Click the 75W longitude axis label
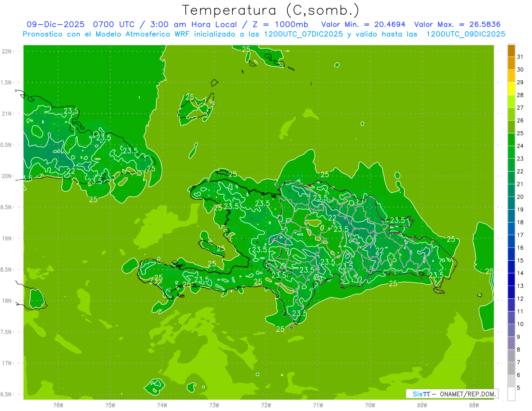Viewport: 532px width, 411px height. 110,405
